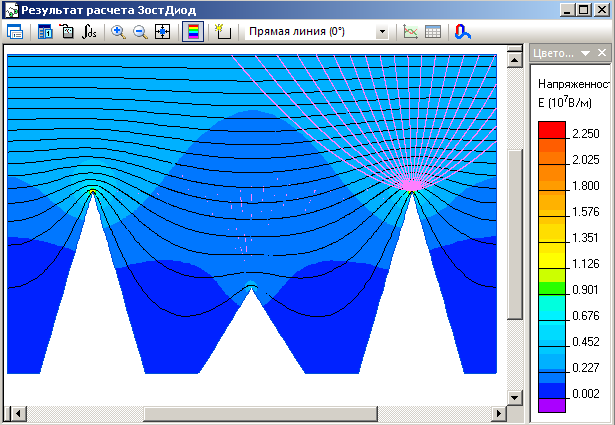Click the vertical scrollbar thumb

tap(514, 234)
